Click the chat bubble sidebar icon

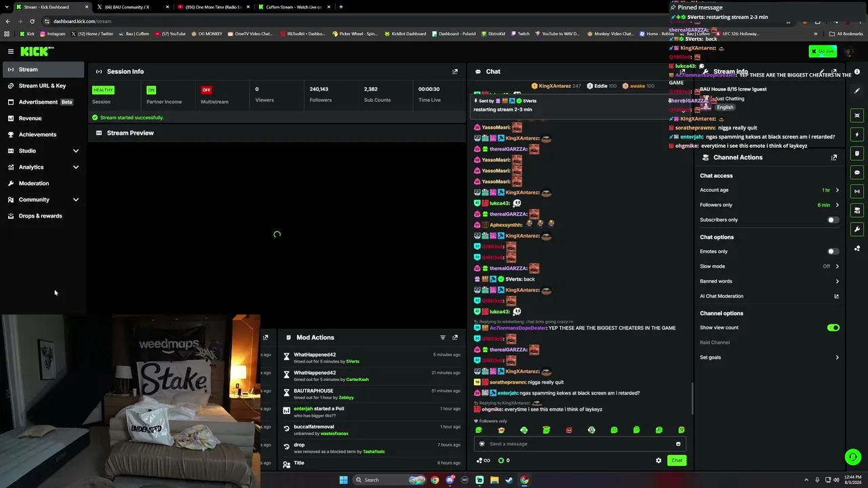[x=857, y=172]
